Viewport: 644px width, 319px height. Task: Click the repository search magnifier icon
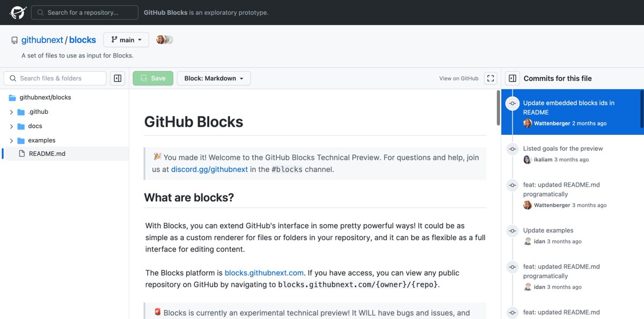click(x=40, y=12)
